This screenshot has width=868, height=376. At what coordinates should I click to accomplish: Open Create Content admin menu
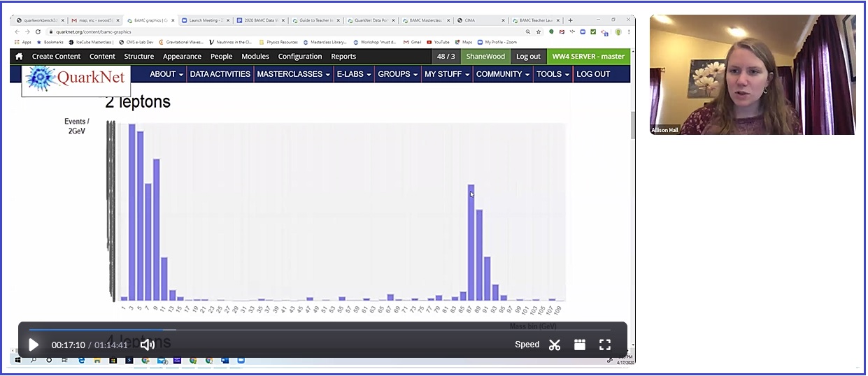point(57,57)
